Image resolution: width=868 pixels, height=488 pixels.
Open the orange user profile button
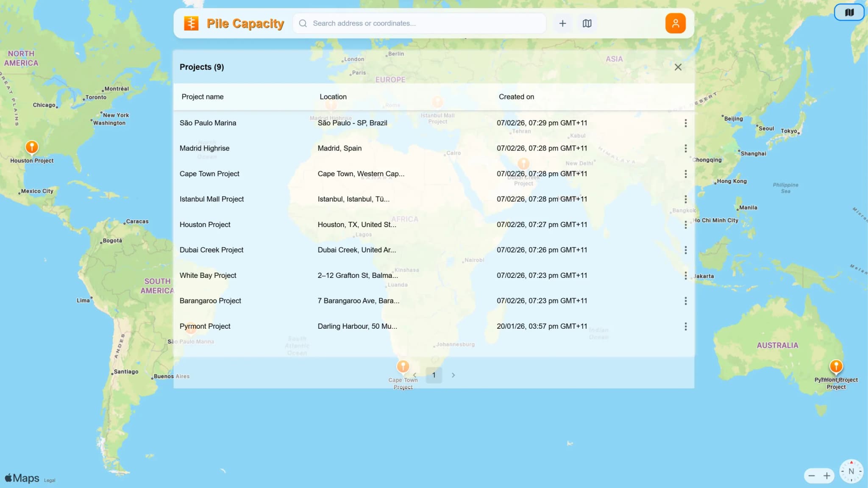676,23
